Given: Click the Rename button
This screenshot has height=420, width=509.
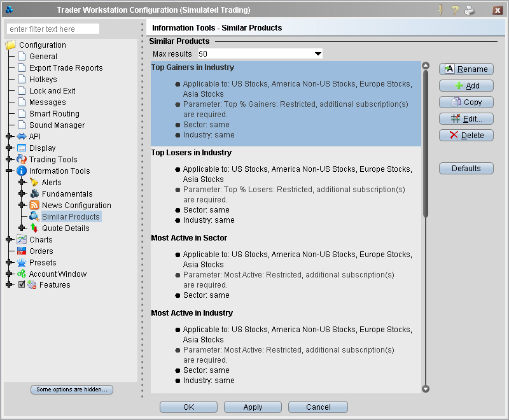Looking at the screenshot, I should click(x=466, y=69).
